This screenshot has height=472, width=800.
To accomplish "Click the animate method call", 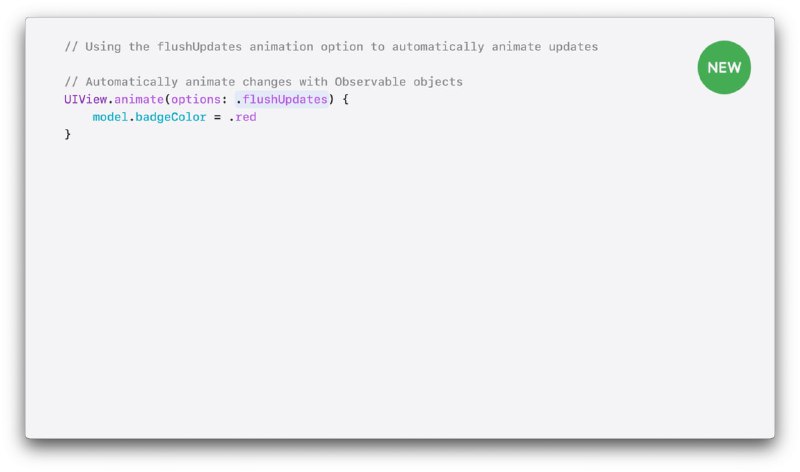I will [x=139, y=99].
